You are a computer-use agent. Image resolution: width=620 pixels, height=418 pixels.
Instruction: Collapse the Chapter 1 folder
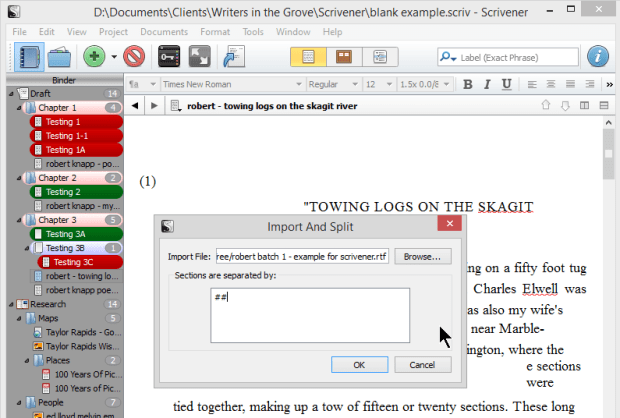[19, 108]
